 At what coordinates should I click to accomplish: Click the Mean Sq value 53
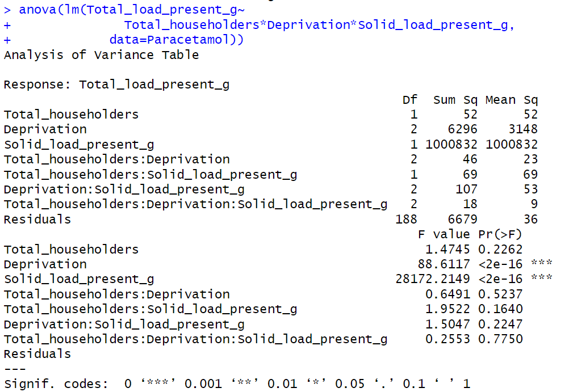pos(530,189)
